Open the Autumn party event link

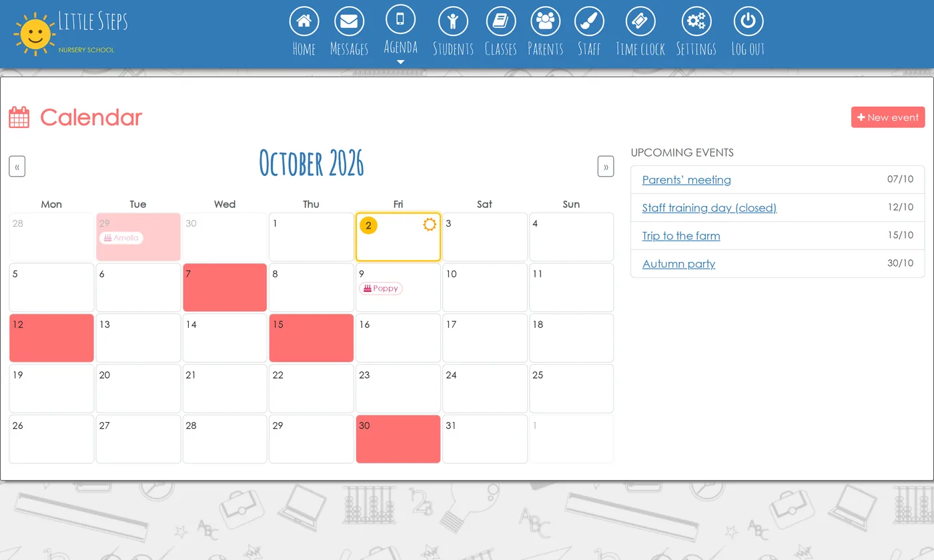[678, 264]
